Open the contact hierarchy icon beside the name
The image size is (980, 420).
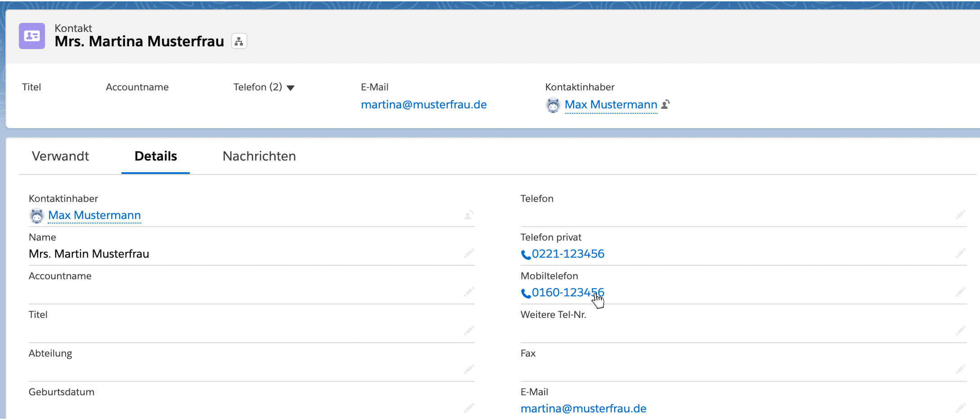tap(239, 41)
